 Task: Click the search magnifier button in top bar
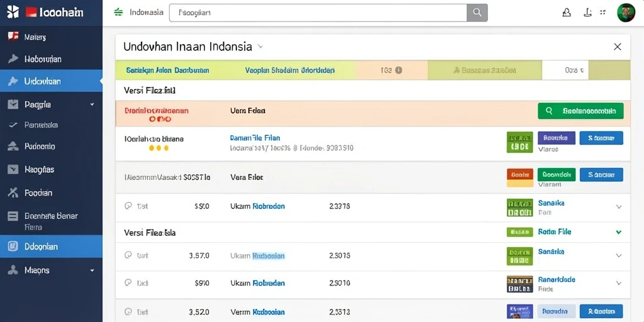[x=477, y=13]
